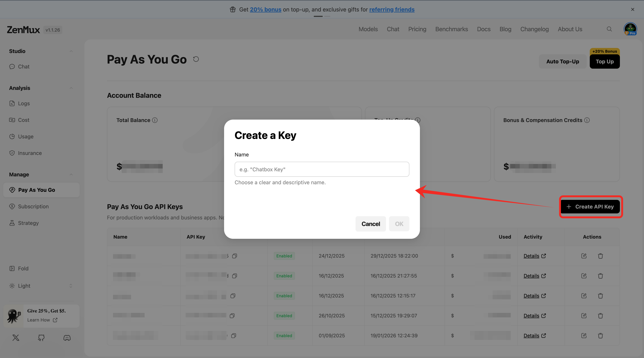Delete the key dated 26/10/2025
Viewport: 644px width, 358px height.
coord(600,316)
